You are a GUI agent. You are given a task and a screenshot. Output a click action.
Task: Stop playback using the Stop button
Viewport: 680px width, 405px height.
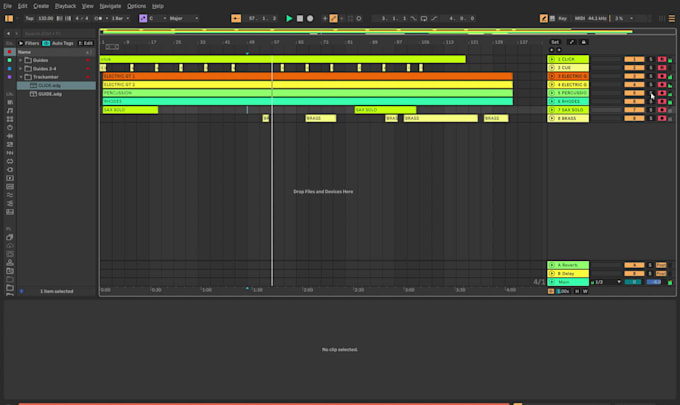pyautogui.click(x=300, y=18)
